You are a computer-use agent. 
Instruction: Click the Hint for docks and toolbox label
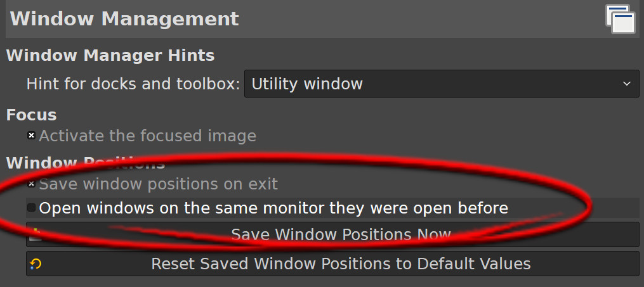[x=133, y=84]
